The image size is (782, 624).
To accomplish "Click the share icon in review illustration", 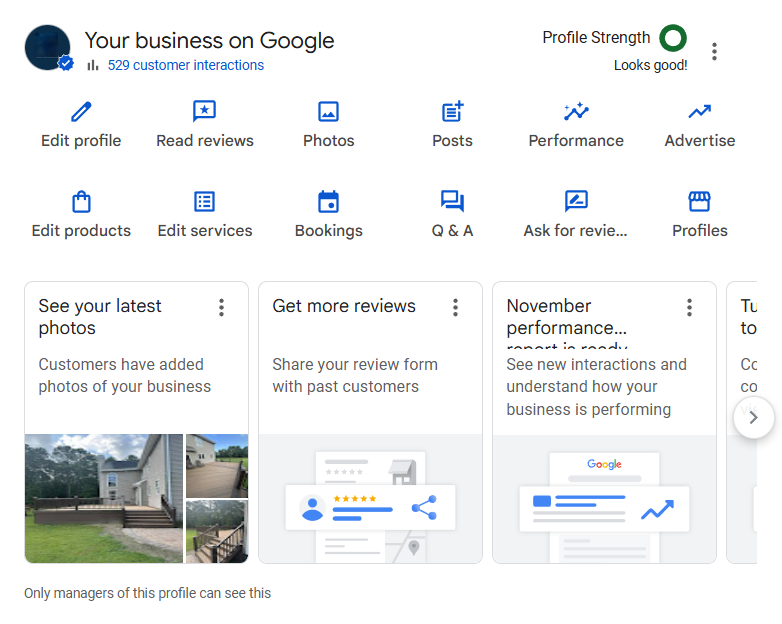I will point(424,508).
